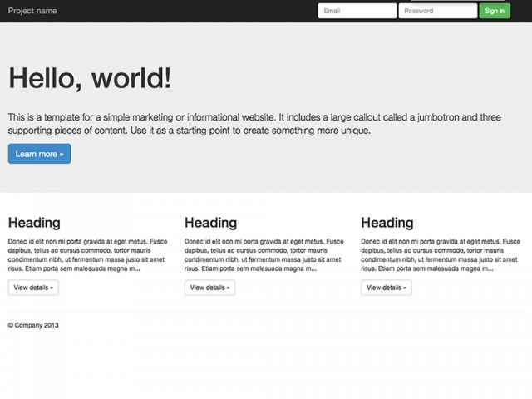This screenshot has height=399, width=532.
Task: Click the Project name brand link
Action: 32,11
